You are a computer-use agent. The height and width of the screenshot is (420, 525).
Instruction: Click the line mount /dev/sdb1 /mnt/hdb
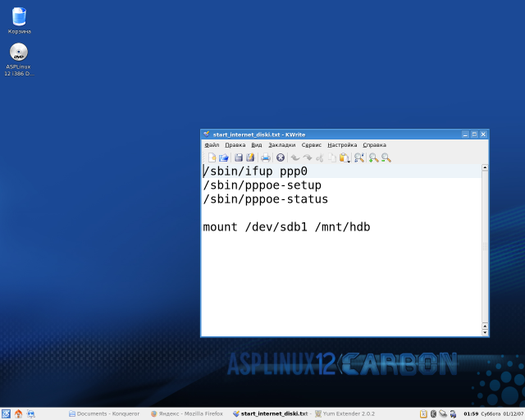286,227
